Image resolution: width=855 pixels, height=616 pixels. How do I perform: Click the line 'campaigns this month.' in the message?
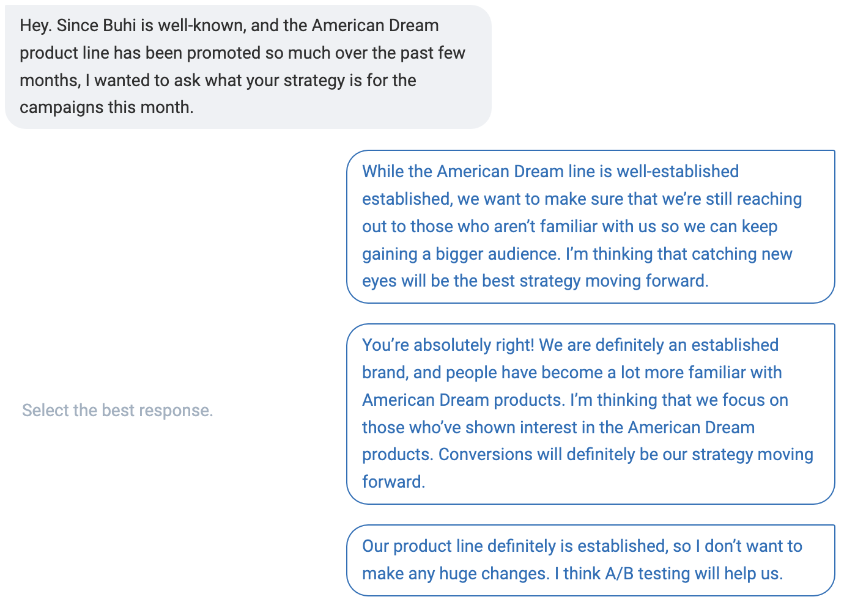click(x=106, y=108)
